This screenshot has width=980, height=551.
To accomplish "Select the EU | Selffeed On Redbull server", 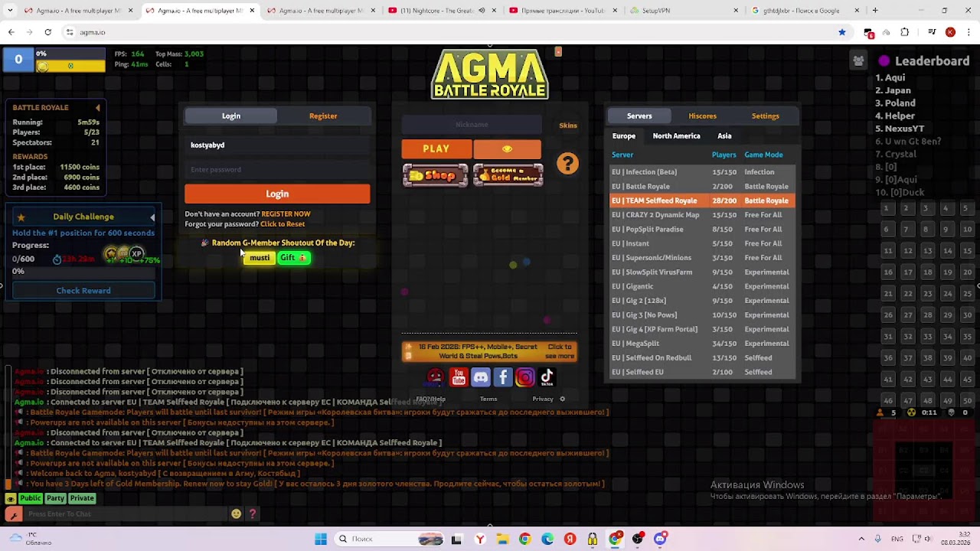I will pos(702,358).
